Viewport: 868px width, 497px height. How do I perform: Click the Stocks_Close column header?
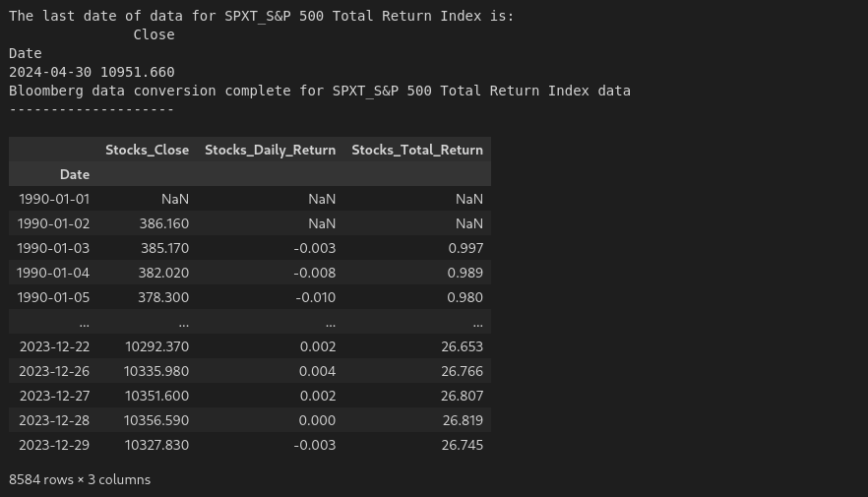click(148, 150)
